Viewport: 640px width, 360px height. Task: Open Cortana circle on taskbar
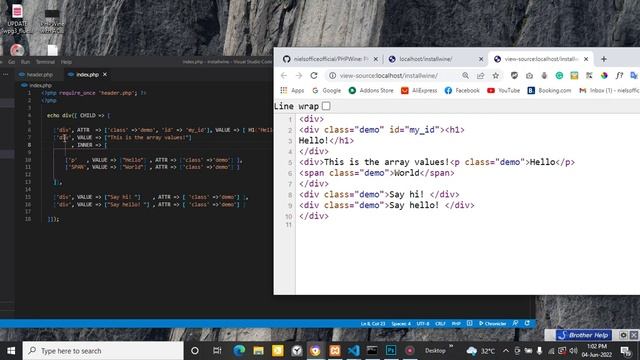[x=195, y=351]
